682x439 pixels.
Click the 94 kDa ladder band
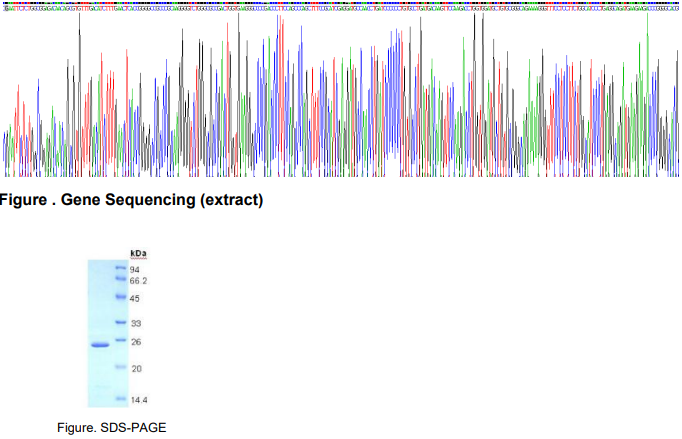119,269
